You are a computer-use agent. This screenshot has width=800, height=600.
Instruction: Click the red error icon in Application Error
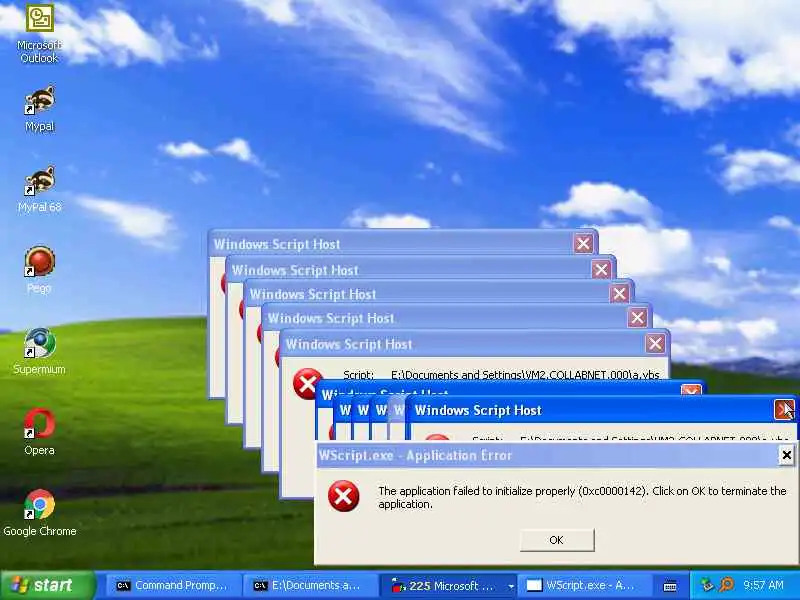click(x=343, y=496)
